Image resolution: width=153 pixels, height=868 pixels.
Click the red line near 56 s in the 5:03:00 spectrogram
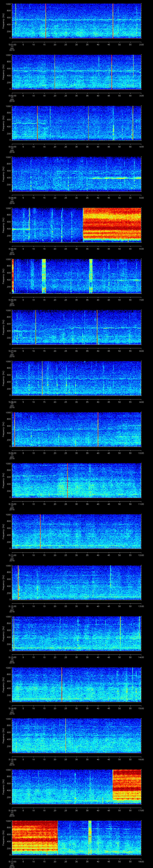(133, 123)
